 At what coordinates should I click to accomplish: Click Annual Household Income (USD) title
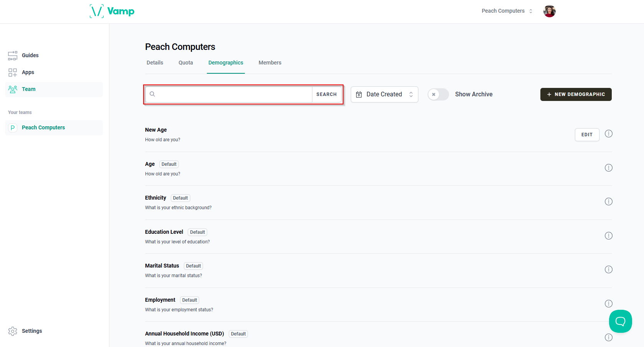[185, 334]
